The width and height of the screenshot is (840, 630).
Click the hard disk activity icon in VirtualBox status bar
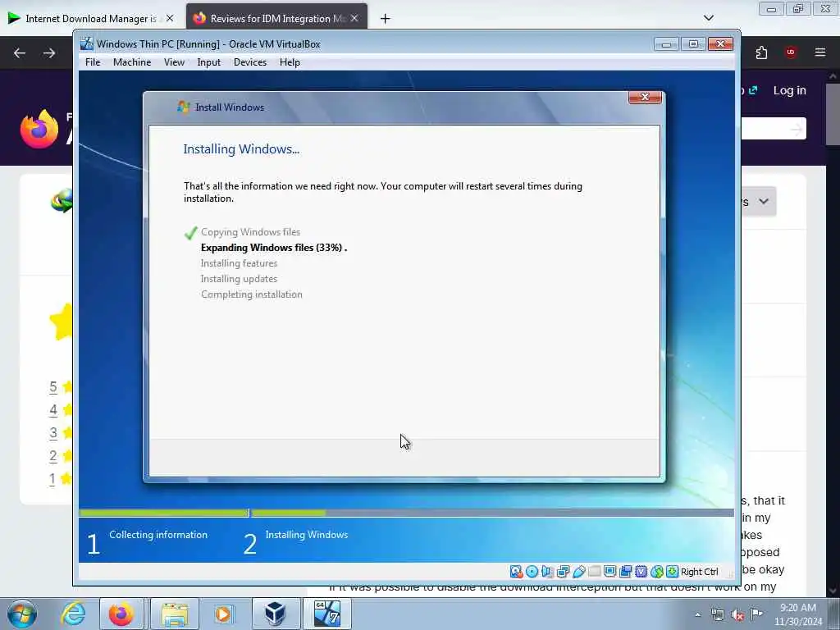(516, 572)
